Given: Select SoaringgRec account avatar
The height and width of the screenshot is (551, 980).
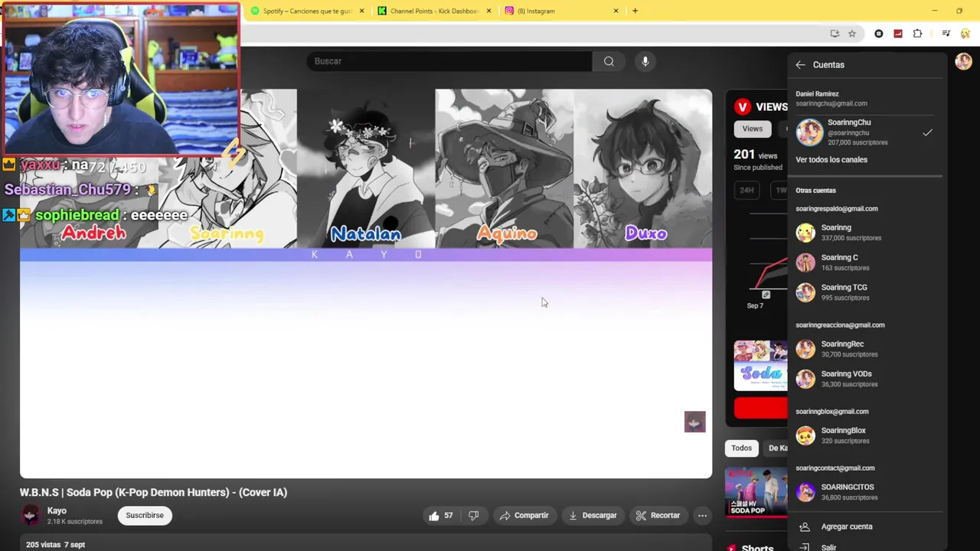Looking at the screenshot, I should [x=805, y=349].
